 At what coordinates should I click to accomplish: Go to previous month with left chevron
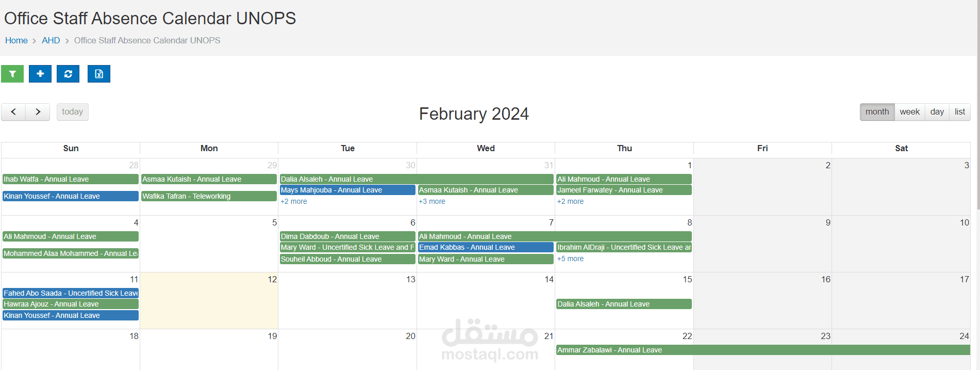(x=13, y=112)
